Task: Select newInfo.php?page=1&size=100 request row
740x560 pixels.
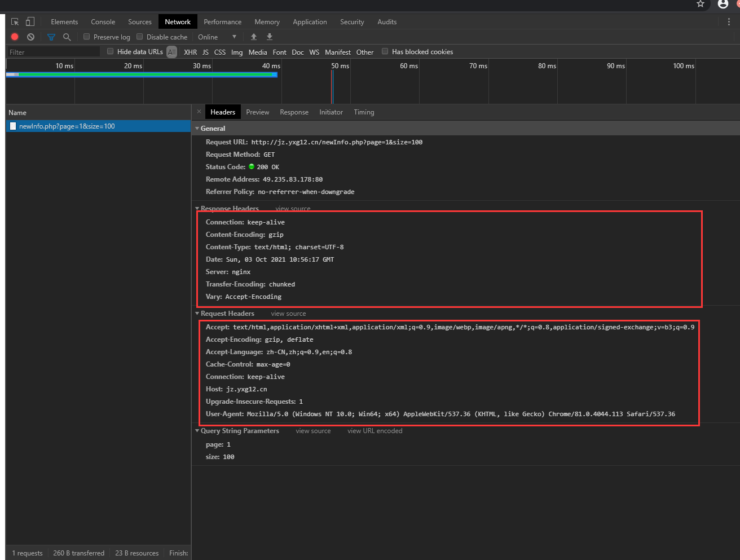Action: click(98, 126)
